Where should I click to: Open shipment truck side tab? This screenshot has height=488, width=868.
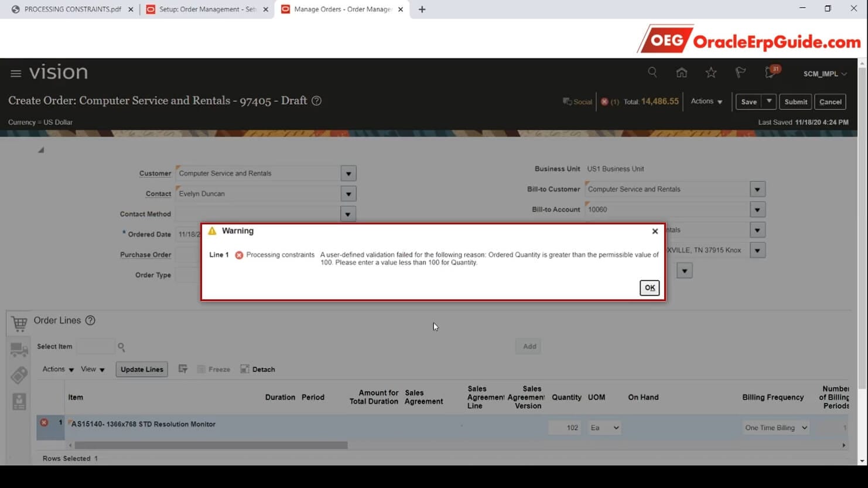(19, 350)
